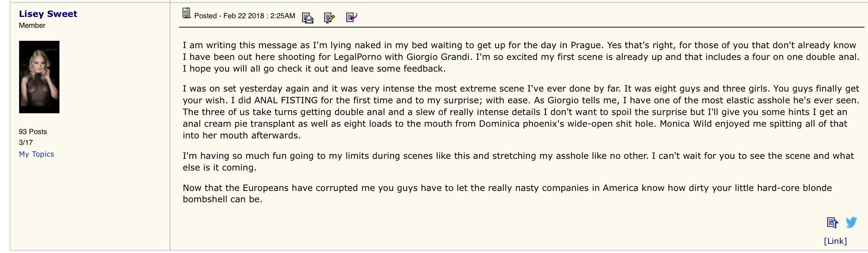Click the member avatar photo
The height and width of the screenshot is (253, 868).
click(39, 77)
